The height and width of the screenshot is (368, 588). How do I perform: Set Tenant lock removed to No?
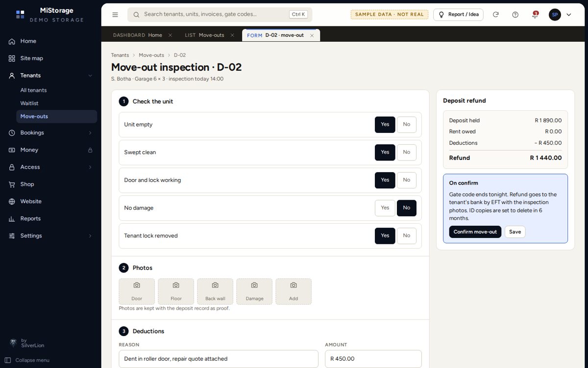(407, 236)
